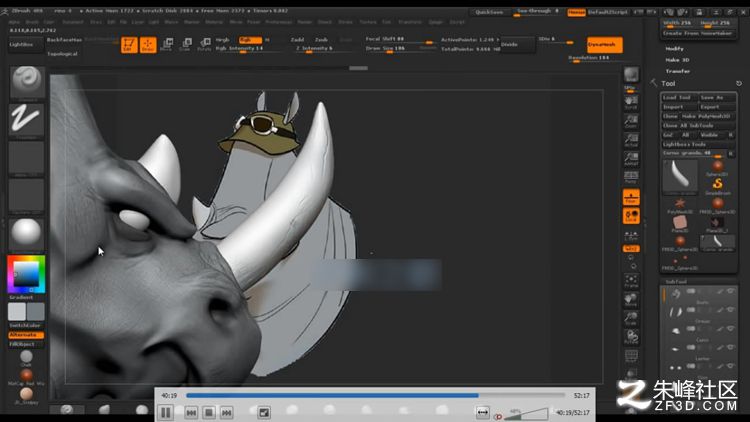Screen dimensions: 750x422
Task: Toggle the Alternate button
Action: pos(26,335)
